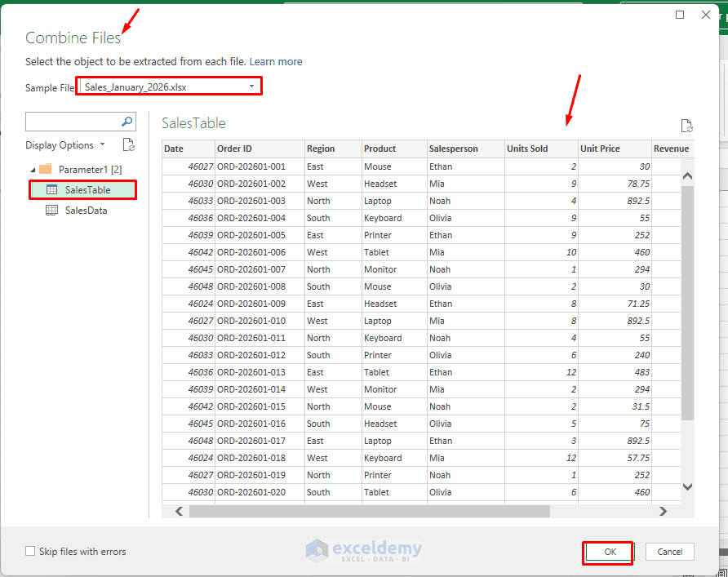Click Tablet in the ORD-202601-013 row
This screenshot has width=728, height=577.
pos(394,372)
